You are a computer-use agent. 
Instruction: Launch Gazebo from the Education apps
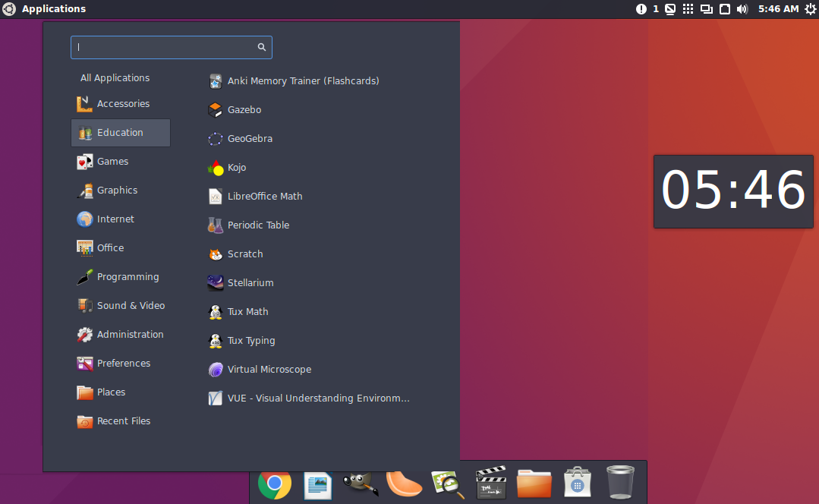pos(235,109)
